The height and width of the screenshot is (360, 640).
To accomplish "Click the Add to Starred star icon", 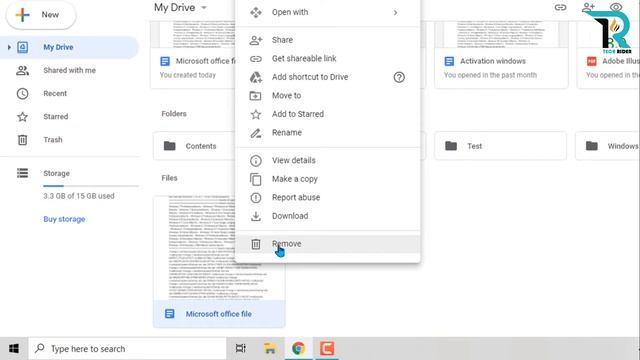I will pyautogui.click(x=256, y=114).
